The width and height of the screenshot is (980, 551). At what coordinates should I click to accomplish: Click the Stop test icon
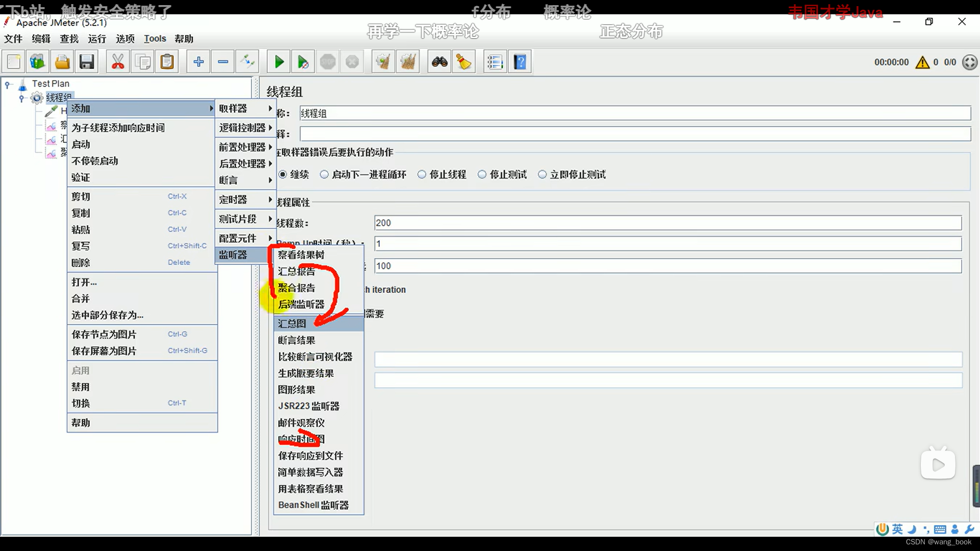point(328,62)
